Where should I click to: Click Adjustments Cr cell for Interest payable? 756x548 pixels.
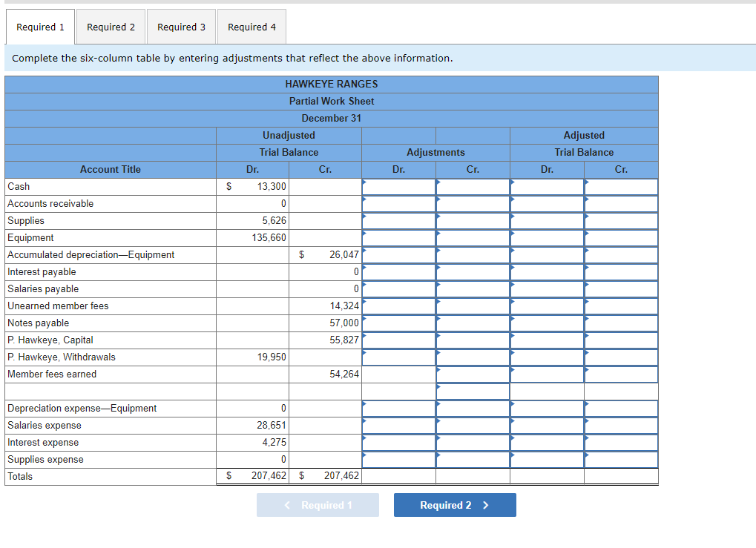(473, 272)
